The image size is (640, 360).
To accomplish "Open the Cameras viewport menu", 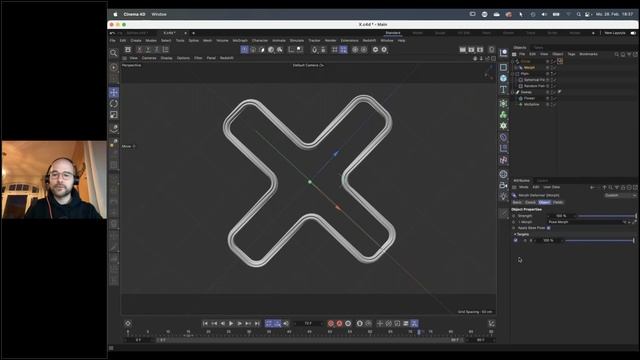I will (149, 58).
